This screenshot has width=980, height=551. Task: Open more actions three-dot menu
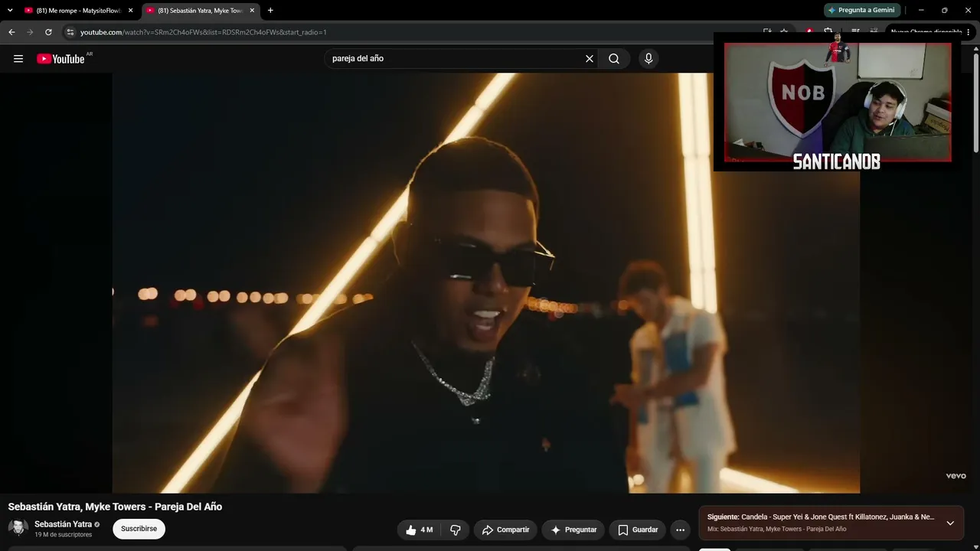click(680, 530)
